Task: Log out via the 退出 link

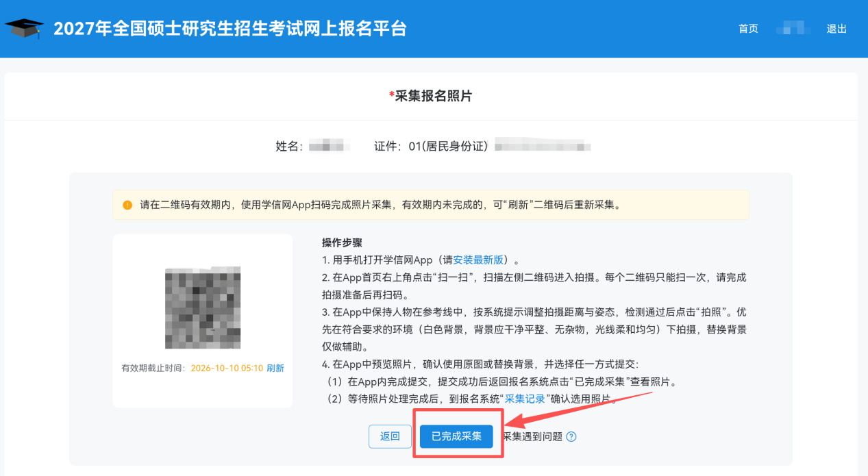Action: click(836, 29)
